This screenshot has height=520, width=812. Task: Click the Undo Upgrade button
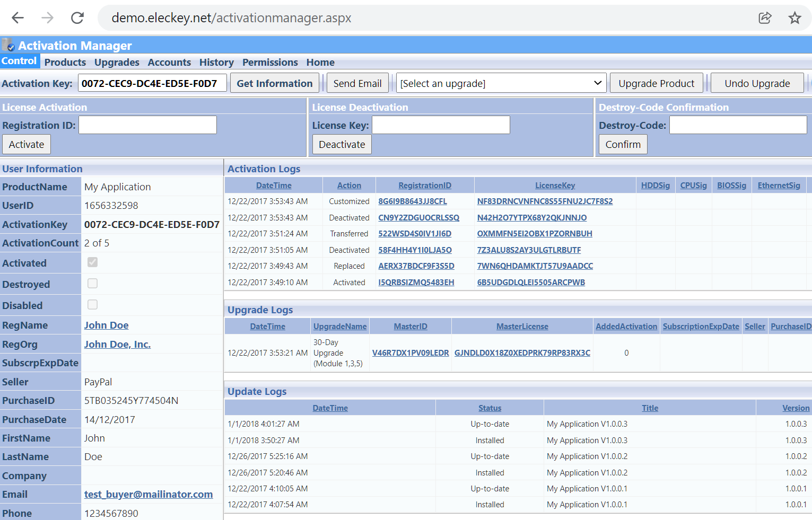[x=757, y=83]
